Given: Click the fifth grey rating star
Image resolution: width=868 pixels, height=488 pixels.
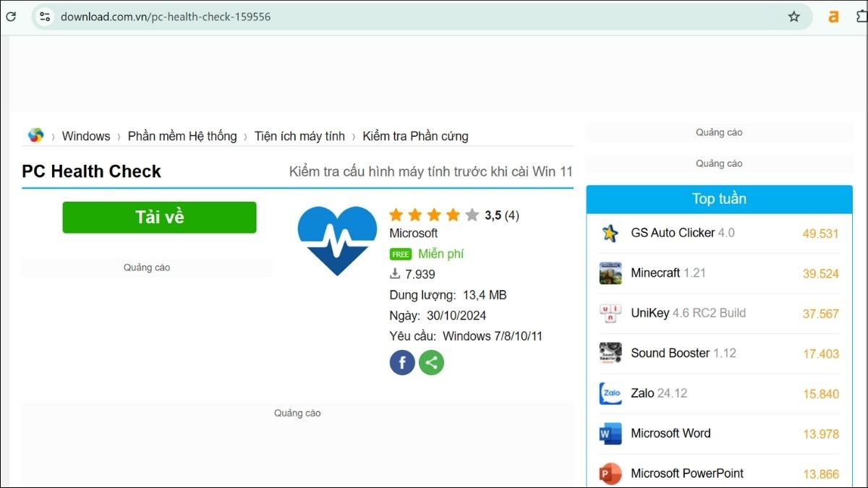Looking at the screenshot, I should coord(472,215).
